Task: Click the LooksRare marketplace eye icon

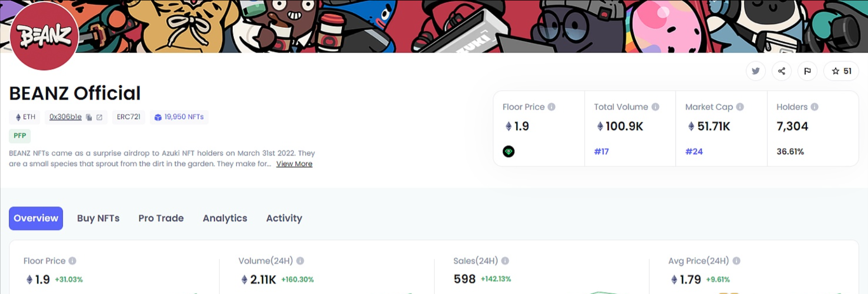Action: coord(508,151)
